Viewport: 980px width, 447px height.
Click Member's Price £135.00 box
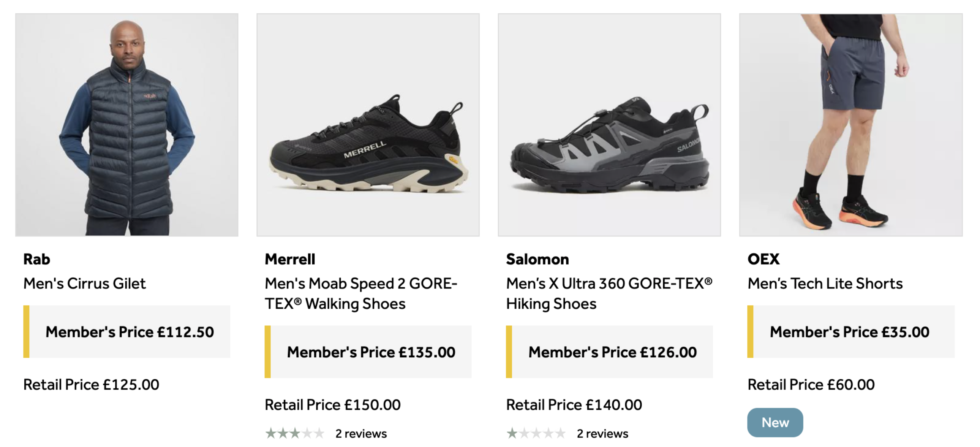pos(371,352)
